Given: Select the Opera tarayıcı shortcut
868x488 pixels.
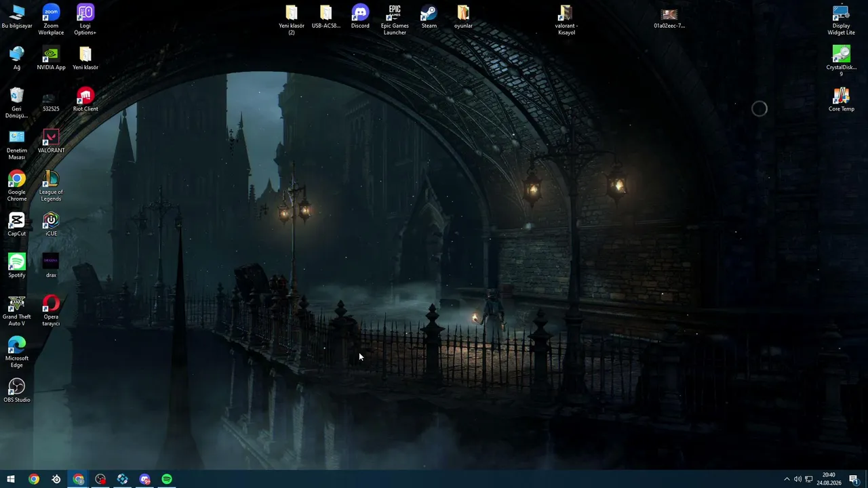Looking at the screenshot, I should 51,310.
